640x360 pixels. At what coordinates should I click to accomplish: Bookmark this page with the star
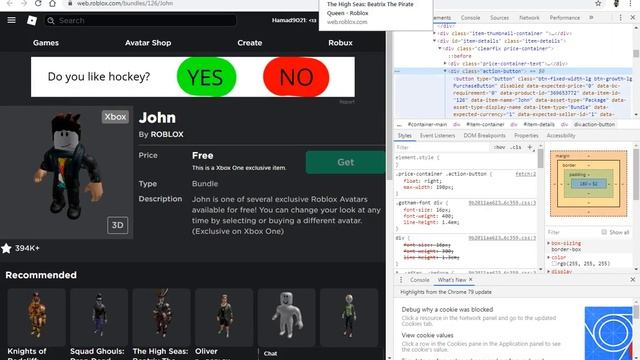coord(598,3)
